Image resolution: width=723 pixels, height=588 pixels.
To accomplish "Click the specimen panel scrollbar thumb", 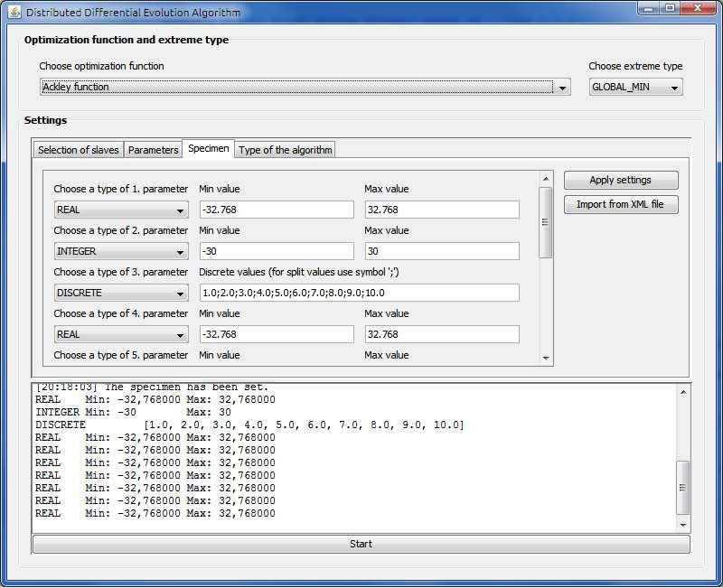I will tap(546, 222).
